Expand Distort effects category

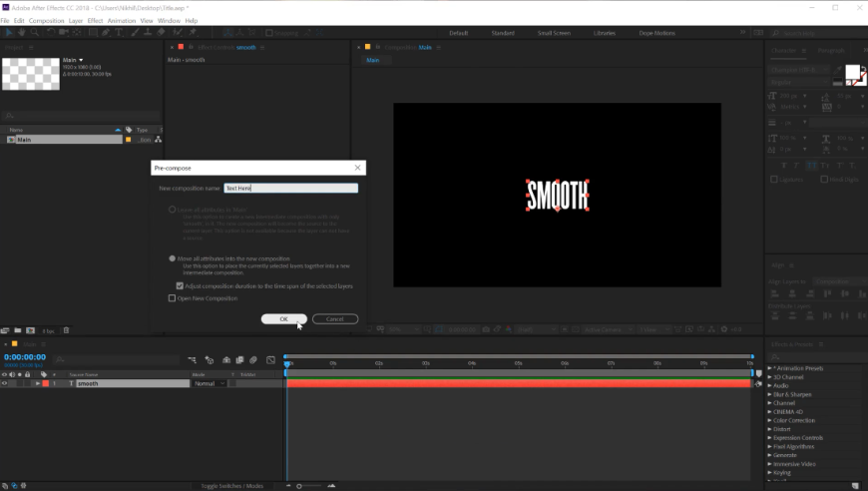click(769, 429)
